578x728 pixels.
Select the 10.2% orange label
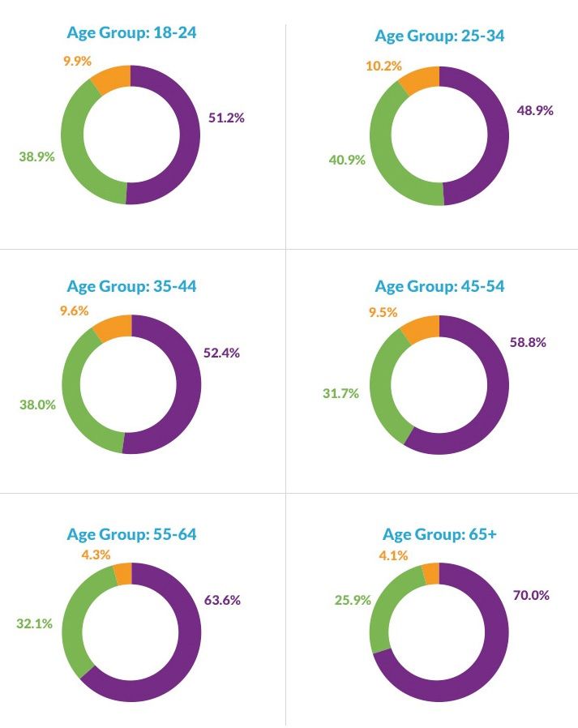(x=383, y=66)
